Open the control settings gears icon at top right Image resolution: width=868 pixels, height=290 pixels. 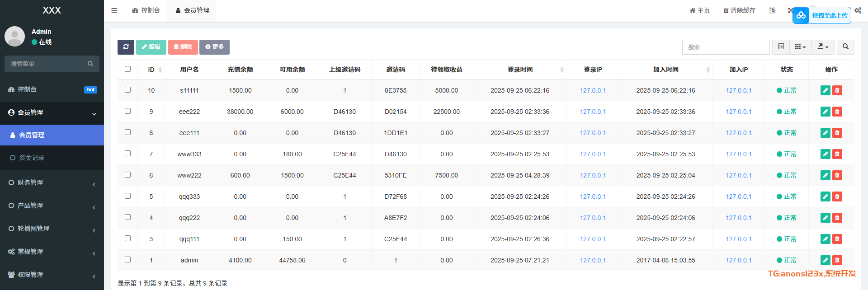click(x=858, y=10)
